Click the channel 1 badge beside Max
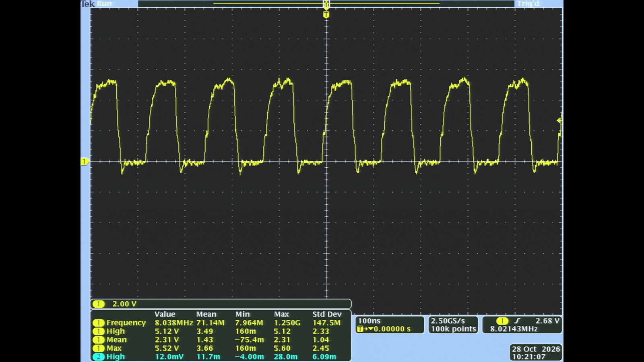 [x=99, y=348]
